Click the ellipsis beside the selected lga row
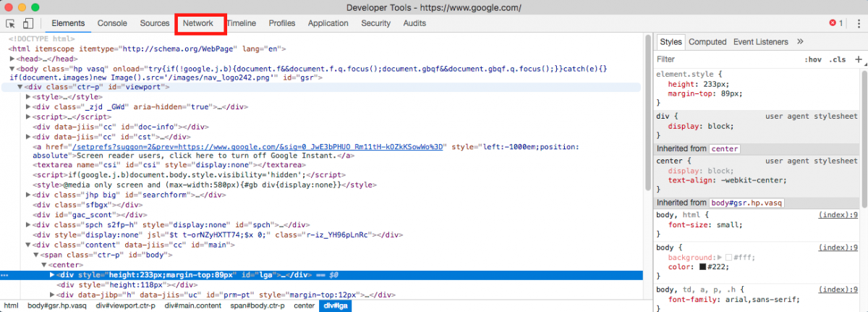The image size is (868, 312). point(5,276)
